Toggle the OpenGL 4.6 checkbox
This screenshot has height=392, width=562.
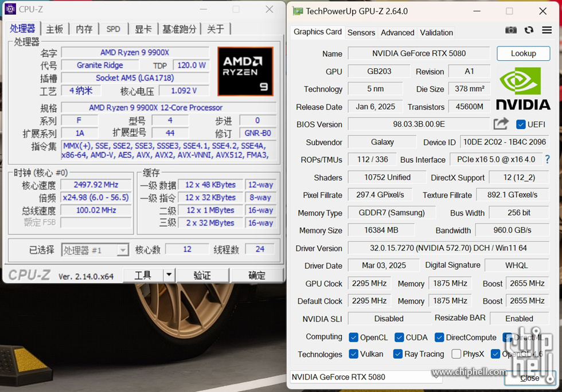(495, 354)
